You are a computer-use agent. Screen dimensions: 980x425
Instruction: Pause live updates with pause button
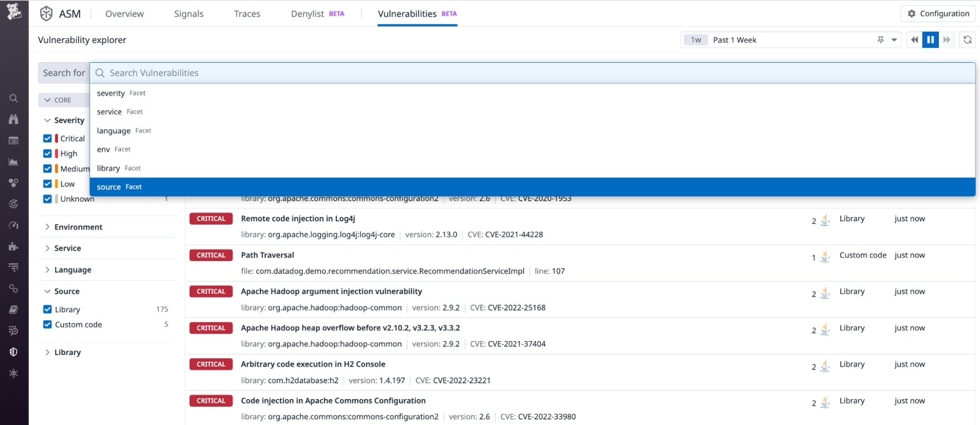[x=930, y=40]
